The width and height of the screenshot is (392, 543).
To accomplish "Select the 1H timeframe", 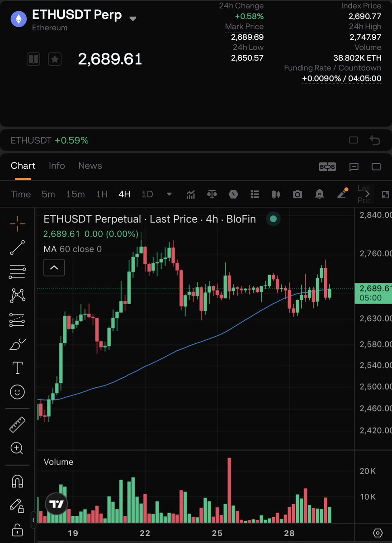I will point(102,194).
